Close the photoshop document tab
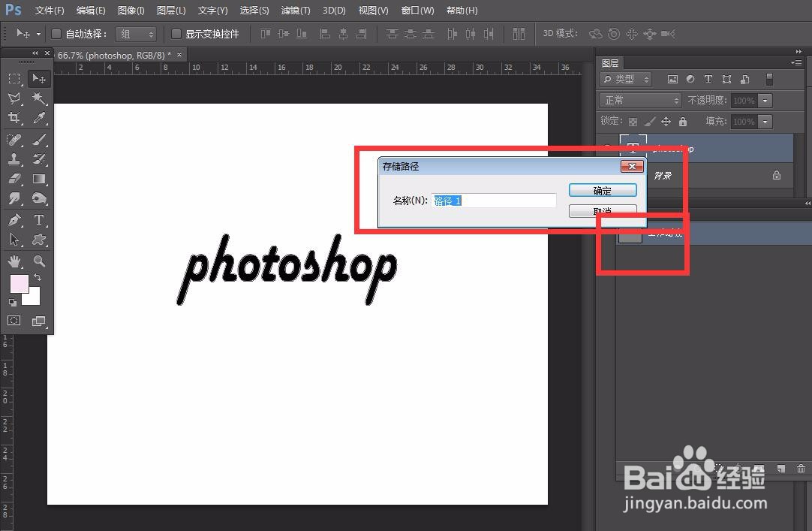The width and height of the screenshot is (812, 531). pos(179,54)
